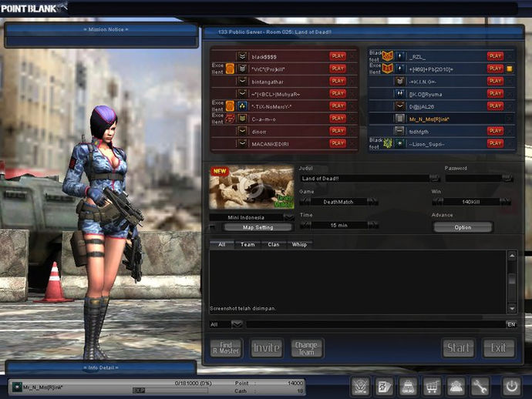This screenshot has height=399, width=532.
Task: Click right arrow of Time 15 min selector
Action: tap(372, 225)
